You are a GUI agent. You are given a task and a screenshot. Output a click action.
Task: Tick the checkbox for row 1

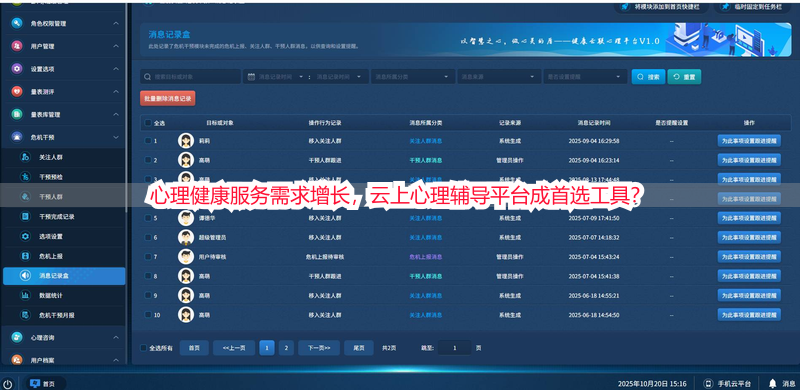point(148,140)
